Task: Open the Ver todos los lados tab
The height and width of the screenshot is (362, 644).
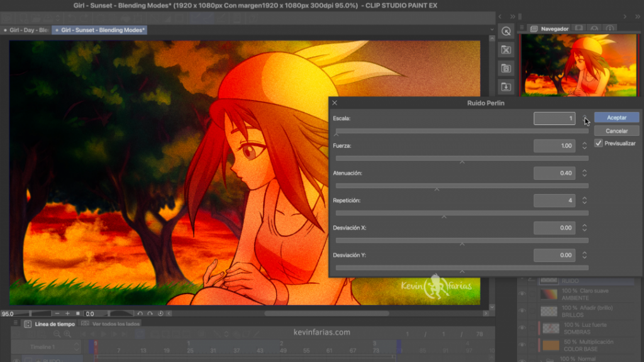Action: [111, 324]
